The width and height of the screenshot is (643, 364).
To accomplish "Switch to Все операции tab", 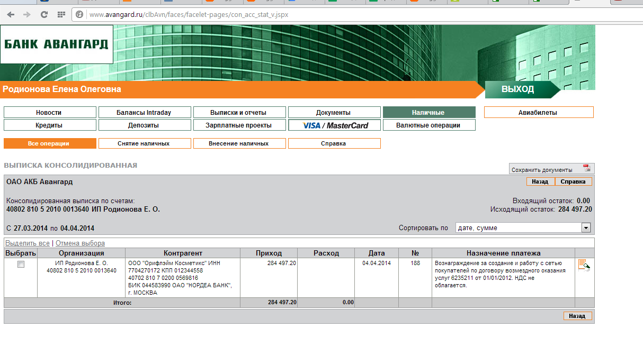I will (x=50, y=143).
